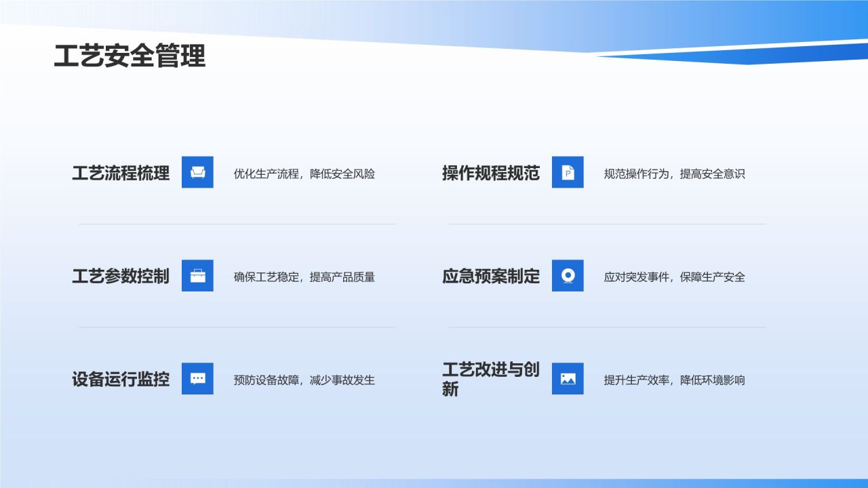Select the slide title 工艺安全管理
The width and height of the screenshot is (868, 488).
click(130, 56)
